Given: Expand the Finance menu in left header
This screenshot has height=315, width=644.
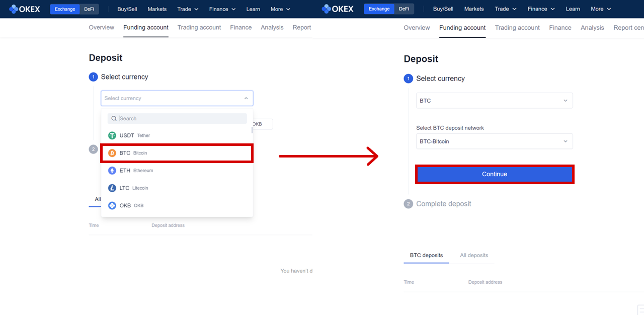Looking at the screenshot, I should (x=222, y=9).
